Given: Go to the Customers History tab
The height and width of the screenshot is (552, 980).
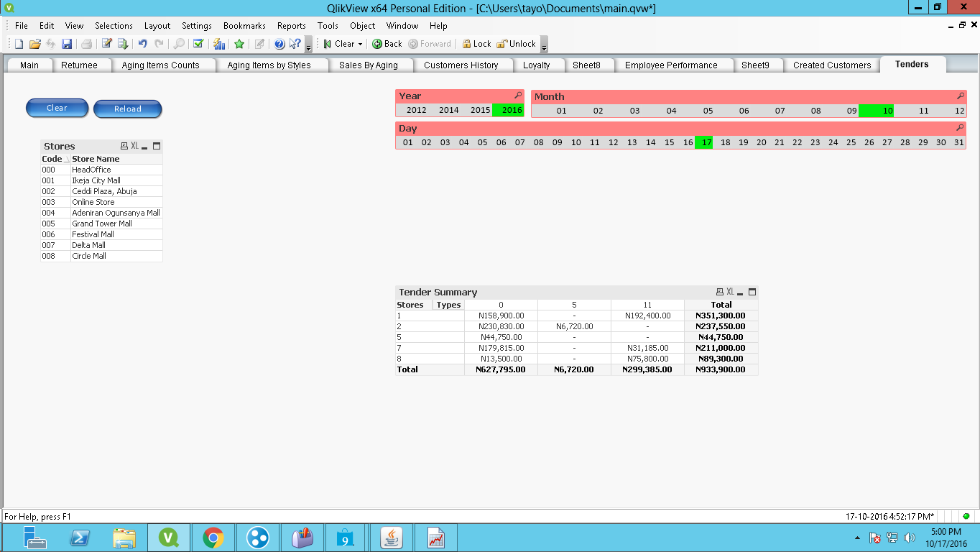Looking at the screenshot, I should coord(461,65).
